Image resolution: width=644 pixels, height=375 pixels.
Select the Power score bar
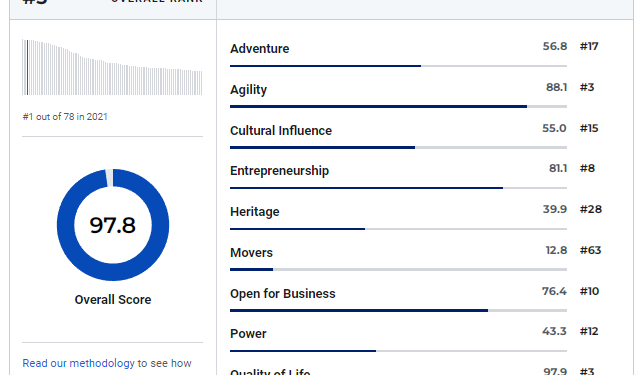[398, 351]
